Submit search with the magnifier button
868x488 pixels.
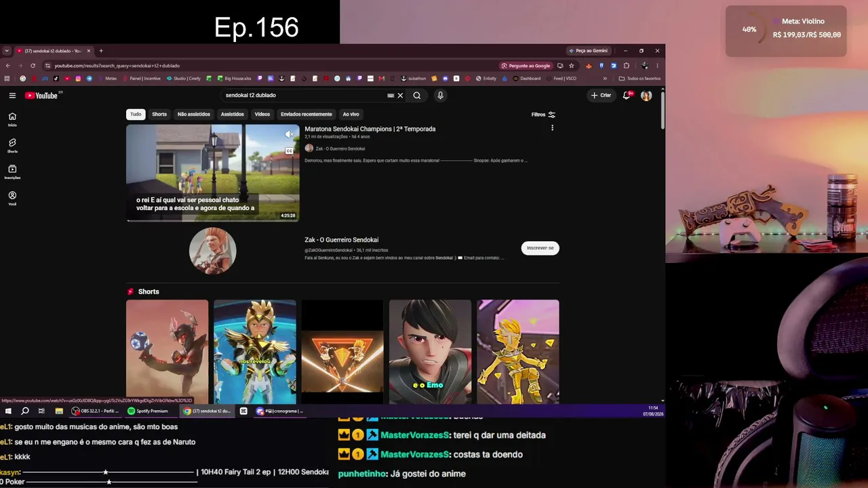click(x=417, y=96)
